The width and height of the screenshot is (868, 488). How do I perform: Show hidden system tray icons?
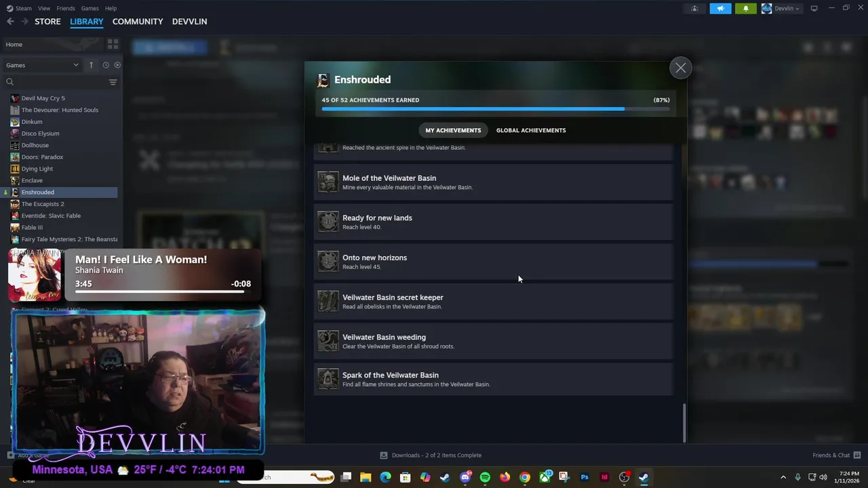point(783,477)
